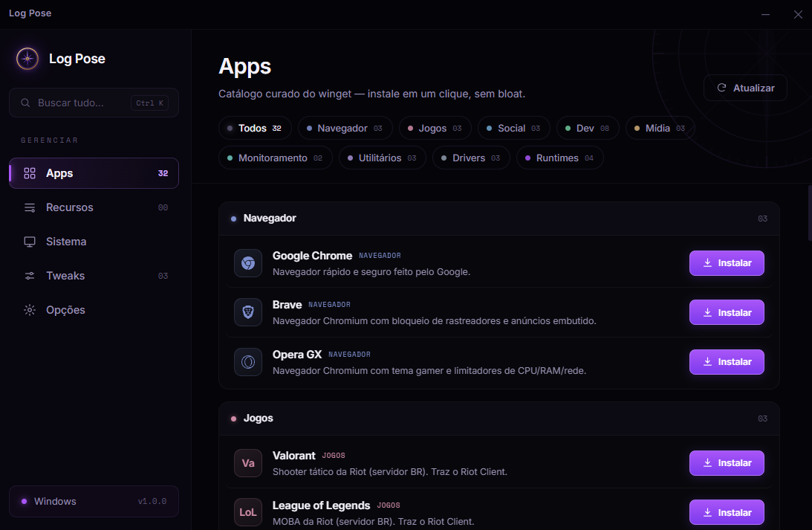This screenshot has height=530, width=812.
Task: Click the vertical scrollbar of app list
Action: point(810,213)
